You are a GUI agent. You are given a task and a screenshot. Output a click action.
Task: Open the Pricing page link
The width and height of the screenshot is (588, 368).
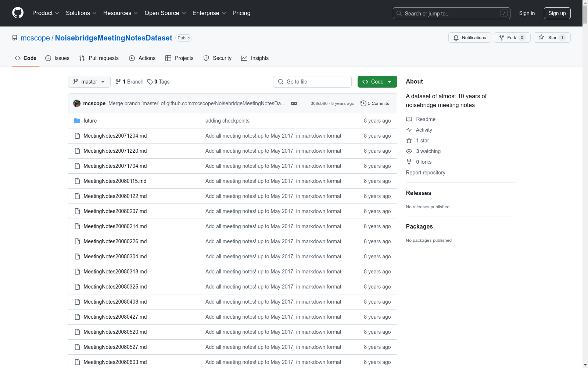241,13
